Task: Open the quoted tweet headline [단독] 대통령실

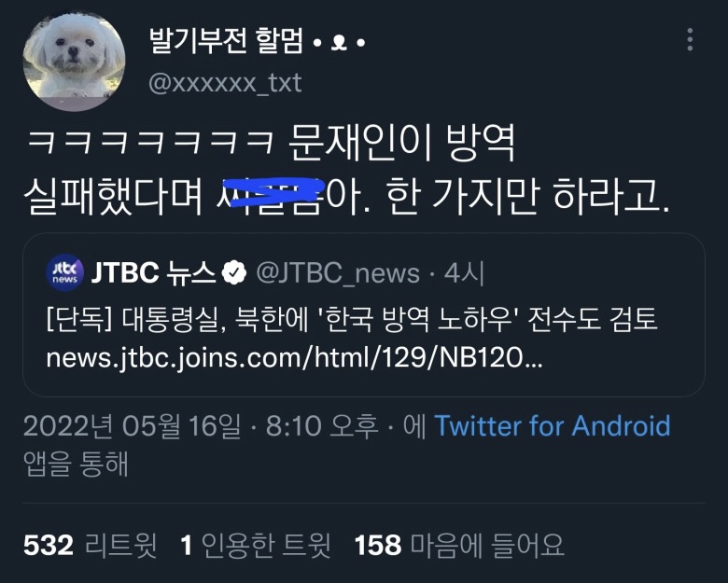Action: [352, 320]
